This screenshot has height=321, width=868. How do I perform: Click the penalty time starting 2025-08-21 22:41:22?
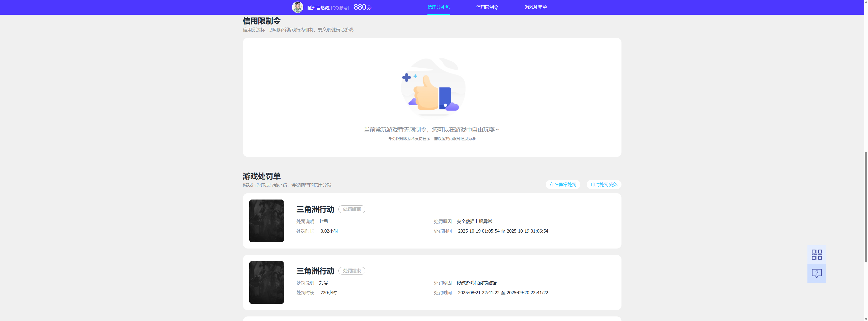[503, 293]
